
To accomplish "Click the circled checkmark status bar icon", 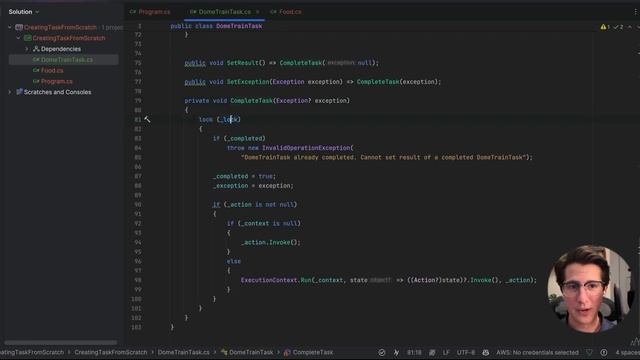I will point(382,352).
